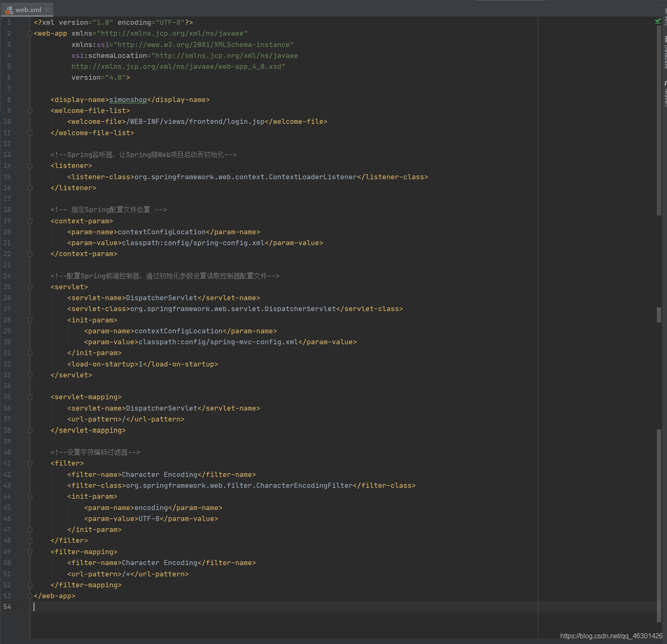The image size is (667, 644).
Task: Click fold end marker at closing listener tag
Action: point(30,188)
